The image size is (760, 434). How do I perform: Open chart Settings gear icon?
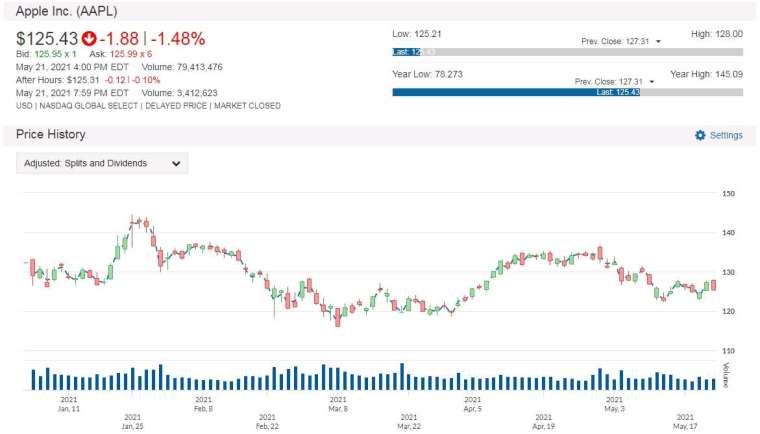point(700,135)
